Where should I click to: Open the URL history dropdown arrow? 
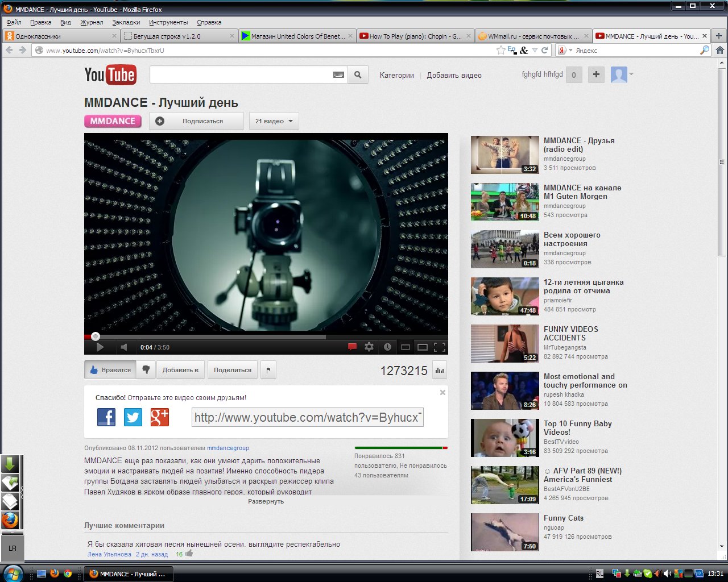tap(535, 50)
